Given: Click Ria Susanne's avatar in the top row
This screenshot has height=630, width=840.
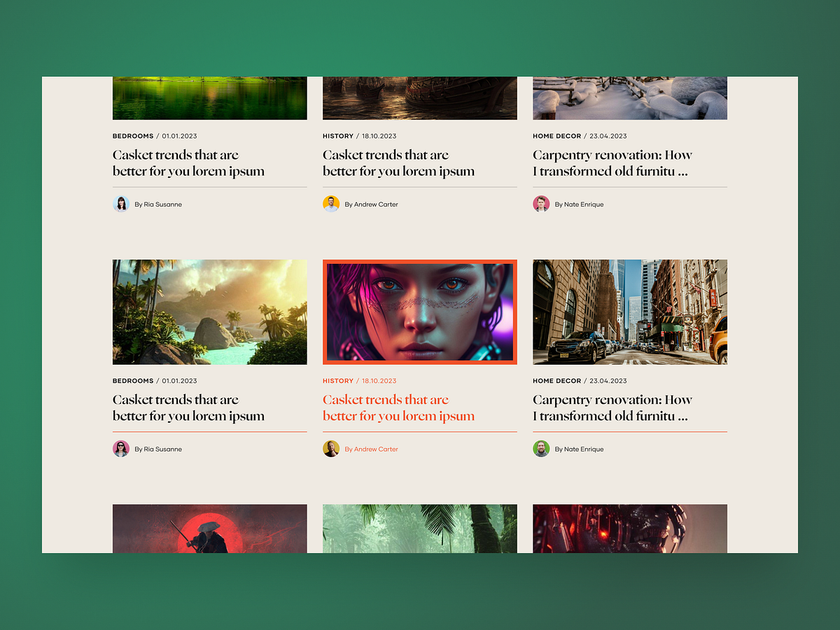Looking at the screenshot, I should 121,204.
